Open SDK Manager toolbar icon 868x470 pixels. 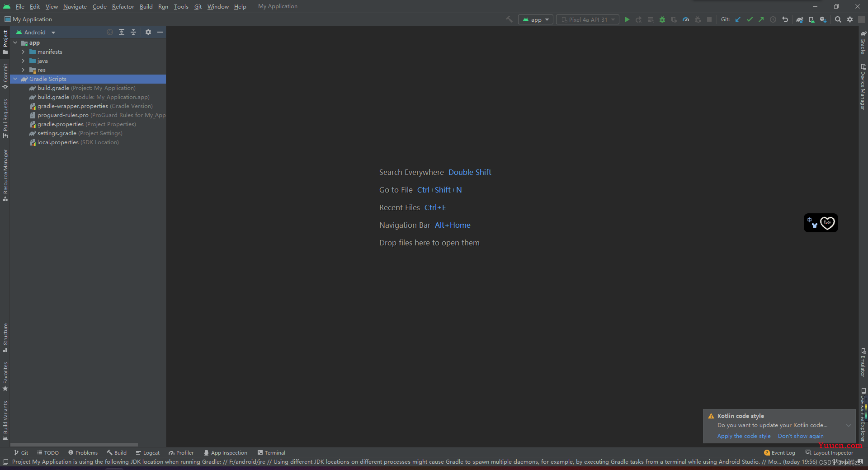(x=823, y=19)
